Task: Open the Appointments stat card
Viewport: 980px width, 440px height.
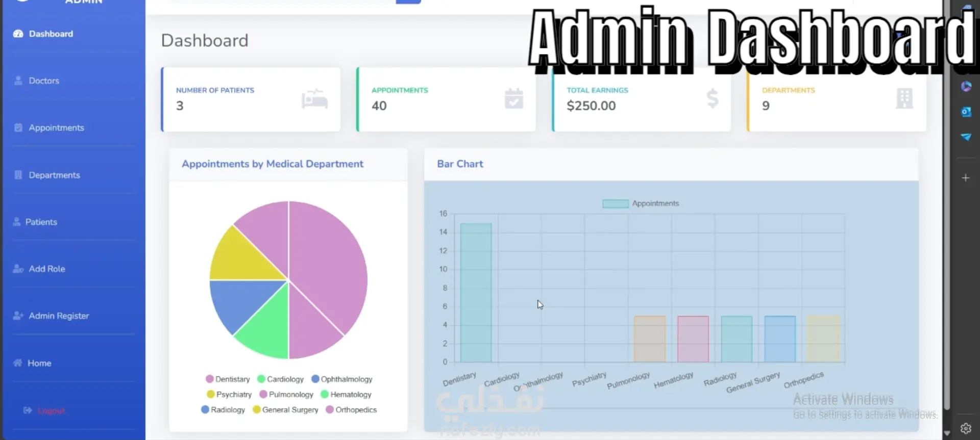Action: click(x=446, y=99)
